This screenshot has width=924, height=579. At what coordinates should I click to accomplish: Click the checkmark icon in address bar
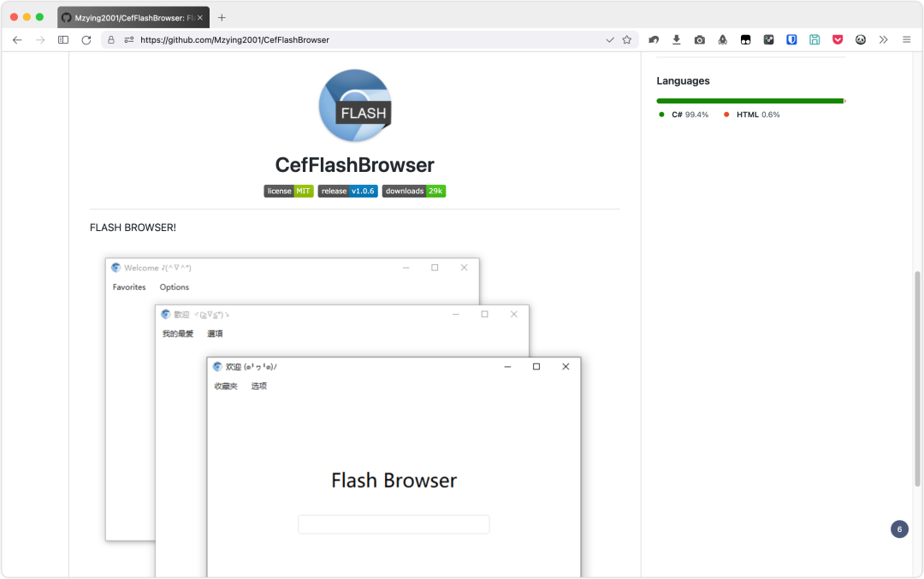(x=610, y=40)
